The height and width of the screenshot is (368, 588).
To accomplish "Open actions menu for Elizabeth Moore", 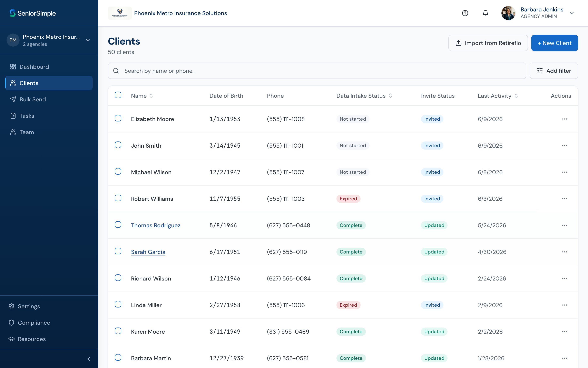I will (x=565, y=119).
